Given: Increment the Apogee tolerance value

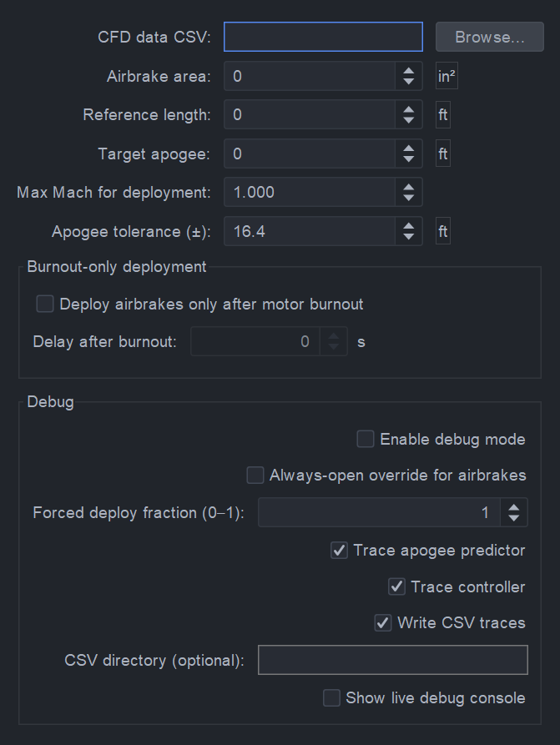Looking at the screenshot, I should tap(408, 226).
